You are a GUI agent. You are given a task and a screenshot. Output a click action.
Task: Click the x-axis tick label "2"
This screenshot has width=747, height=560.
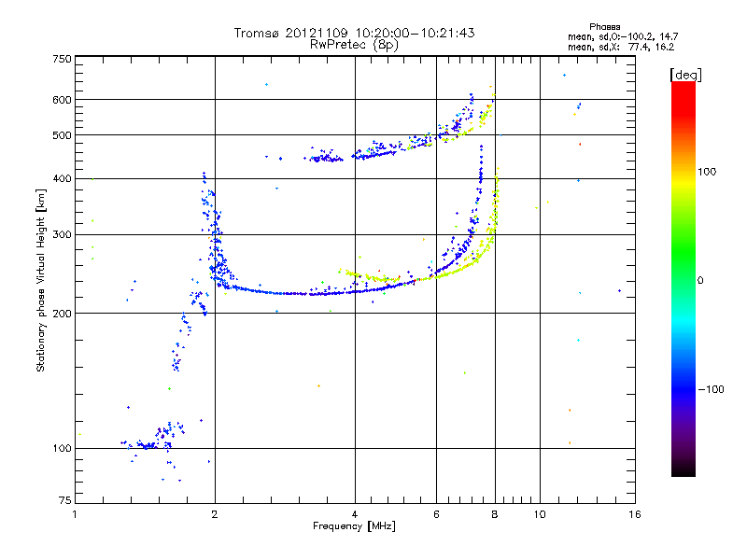215,514
